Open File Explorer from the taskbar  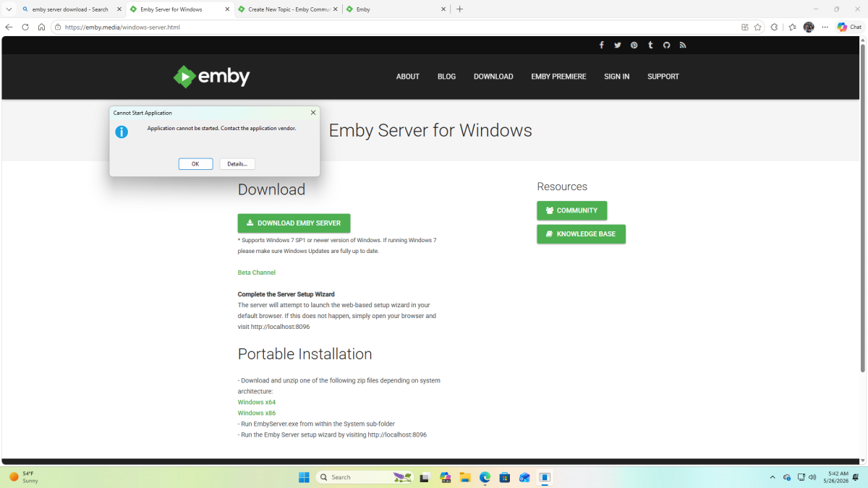[465, 477]
